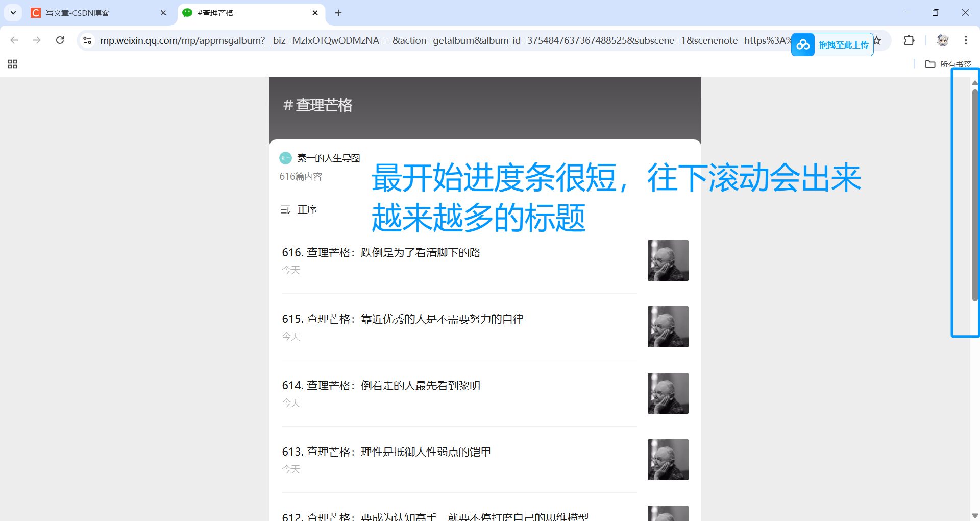Click the #查理芒格 album header title
Viewport: 980px width, 521px height.
318,105
